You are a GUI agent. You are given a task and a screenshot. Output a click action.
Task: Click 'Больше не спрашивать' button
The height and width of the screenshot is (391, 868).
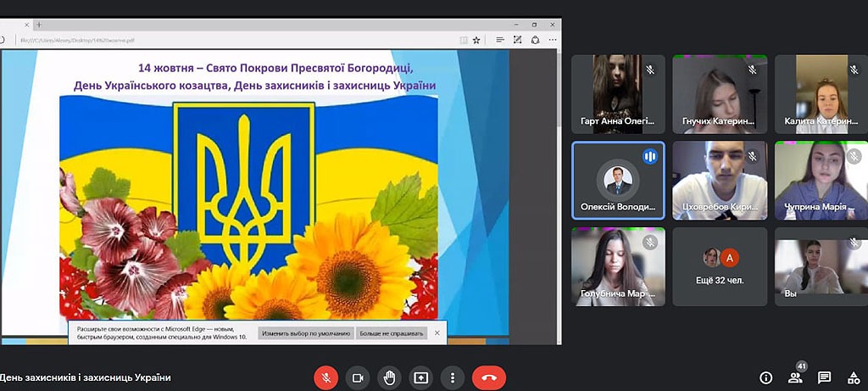(x=391, y=333)
